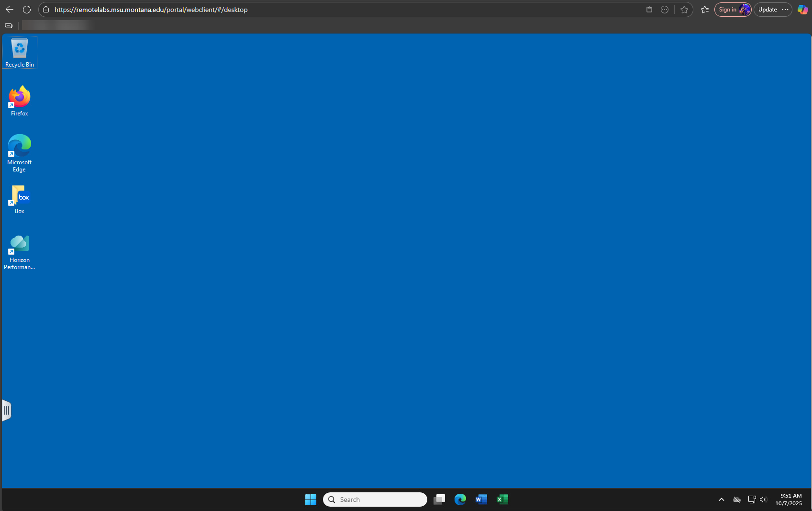Viewport: 812px width, 511px height.
Task: Toggle this page as a favorite
Action: 685,10
